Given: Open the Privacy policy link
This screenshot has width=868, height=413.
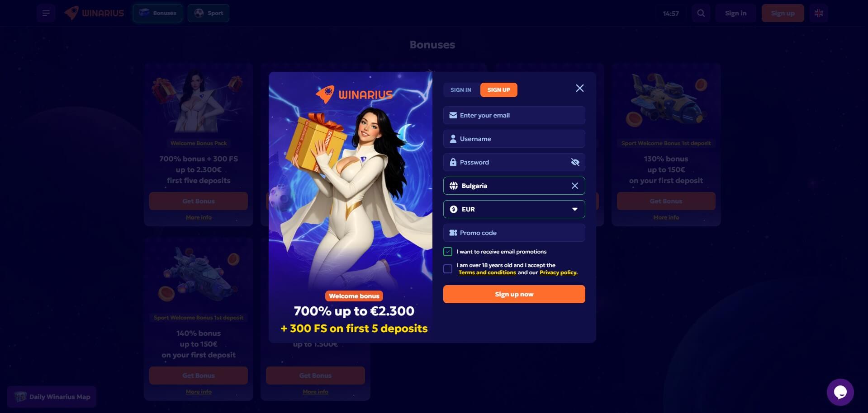Looking at the screenshot, I should point(559,272).
